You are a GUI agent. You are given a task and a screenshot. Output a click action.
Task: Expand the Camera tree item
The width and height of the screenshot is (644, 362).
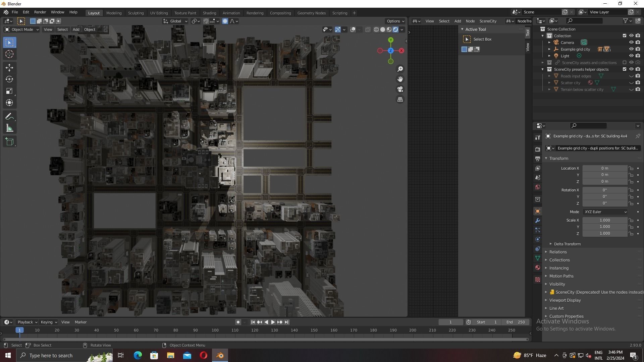tap(549, 43)
